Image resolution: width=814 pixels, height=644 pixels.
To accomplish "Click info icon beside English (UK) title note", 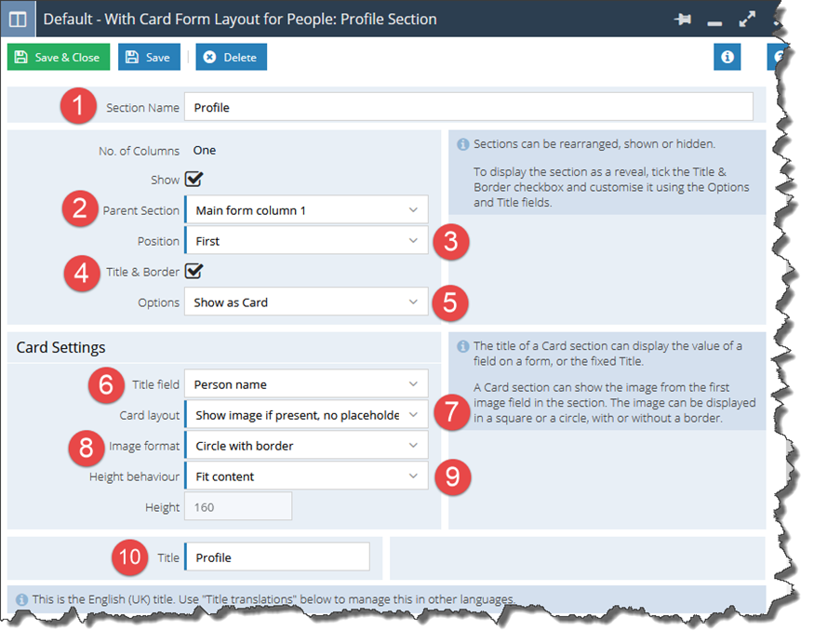I will point(21,599).
